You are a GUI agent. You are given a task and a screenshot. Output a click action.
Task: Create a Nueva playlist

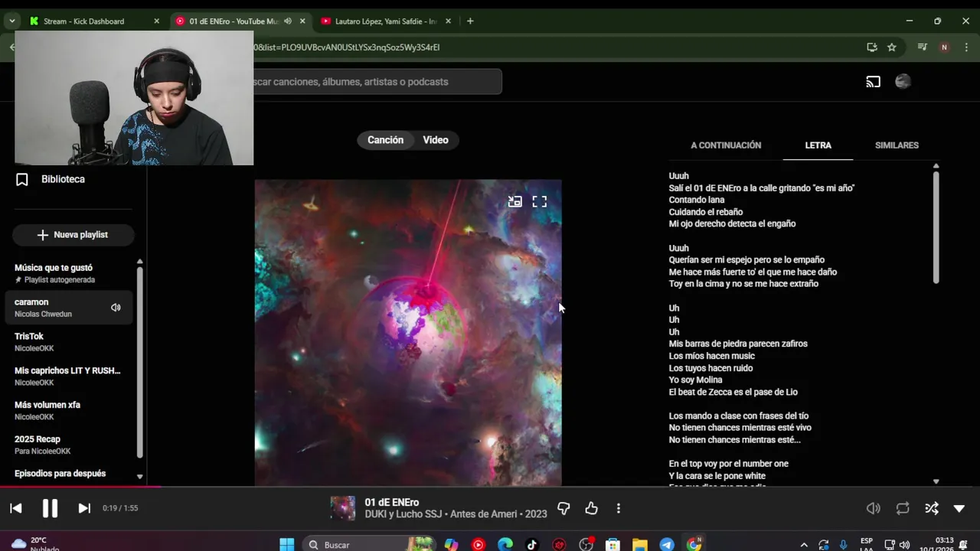point(73,235)
